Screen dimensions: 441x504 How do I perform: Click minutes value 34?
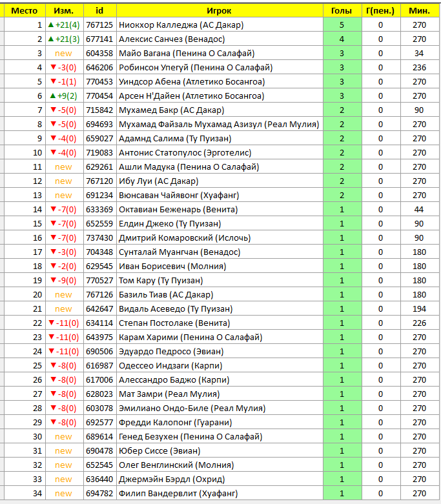pos(419,54)
